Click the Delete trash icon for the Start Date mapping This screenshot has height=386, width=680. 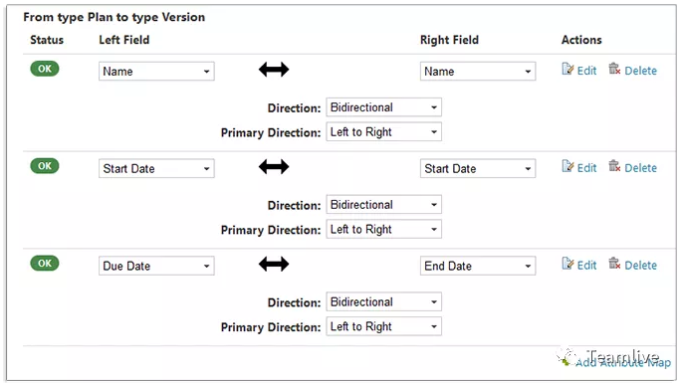point(615,166)
